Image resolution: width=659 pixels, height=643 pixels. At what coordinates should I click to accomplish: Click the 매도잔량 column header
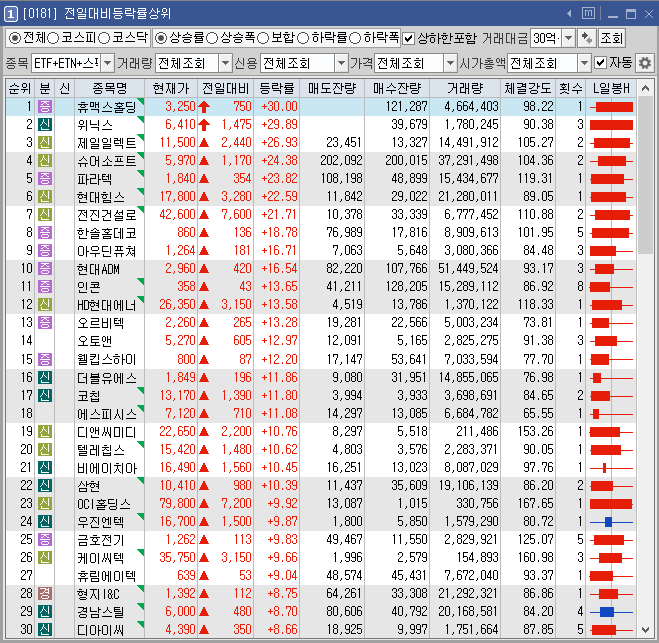click(x=332, y=88)
